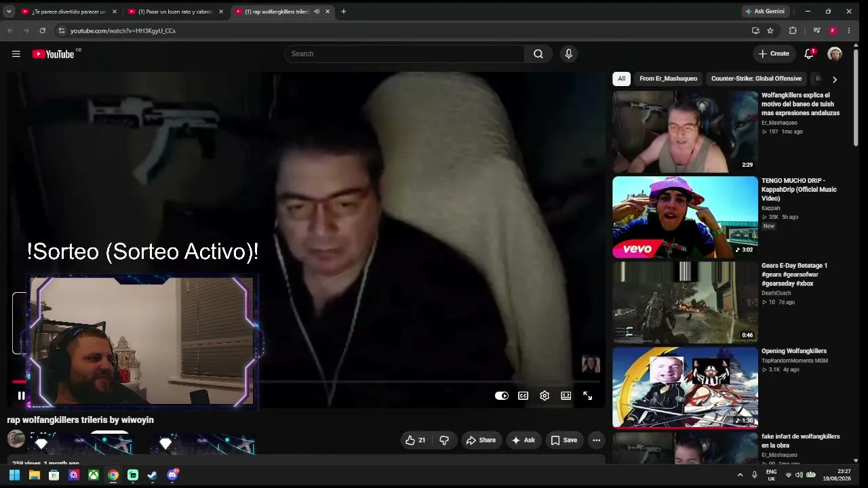
Task: Mute the 'rap wolfangkillers' tab audio icon
Action: [x=316, y=12]
